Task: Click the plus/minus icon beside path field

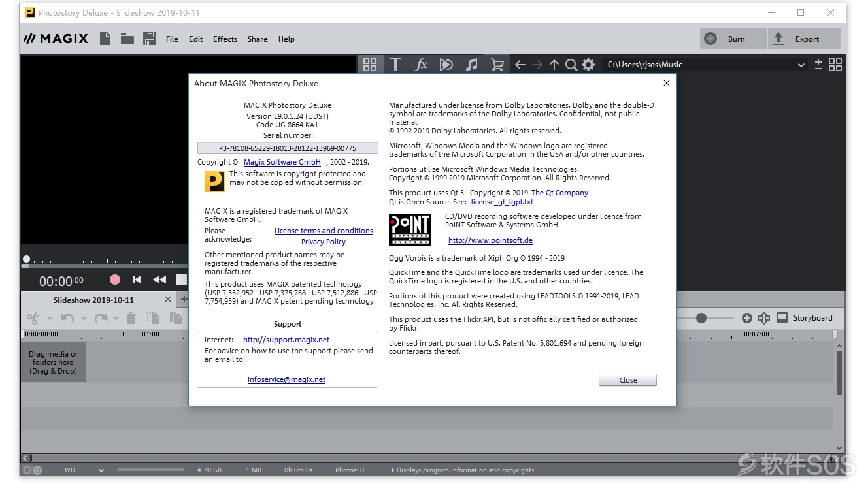Action: tap(818, 64)
